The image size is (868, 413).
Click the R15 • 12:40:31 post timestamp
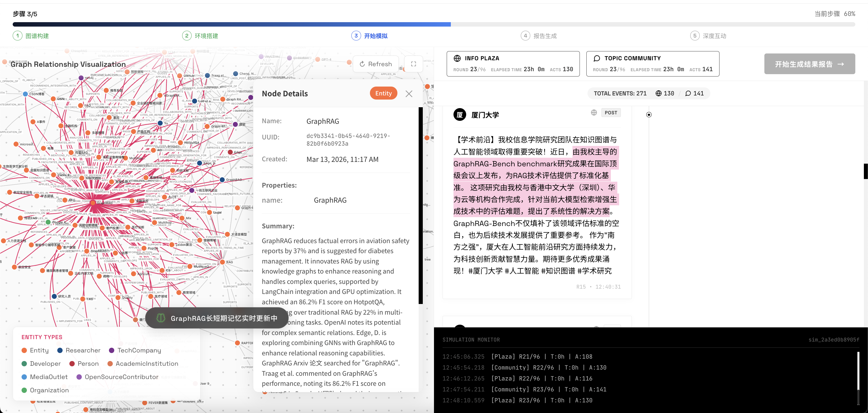[598, 287]
